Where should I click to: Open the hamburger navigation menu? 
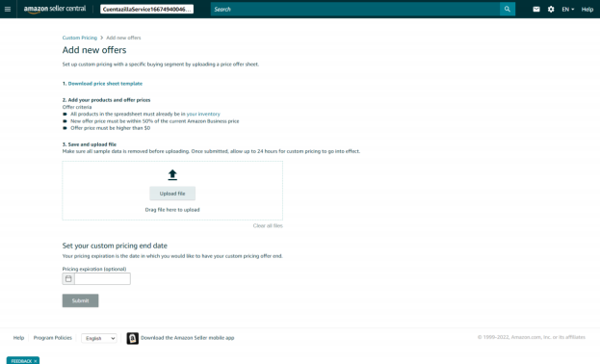[x=8, y=10]
